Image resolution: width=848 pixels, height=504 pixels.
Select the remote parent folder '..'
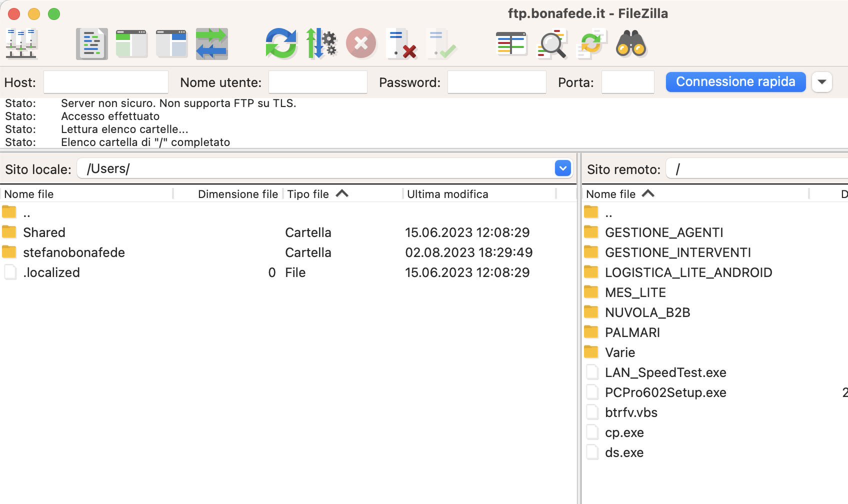click(x=715, y=212)
